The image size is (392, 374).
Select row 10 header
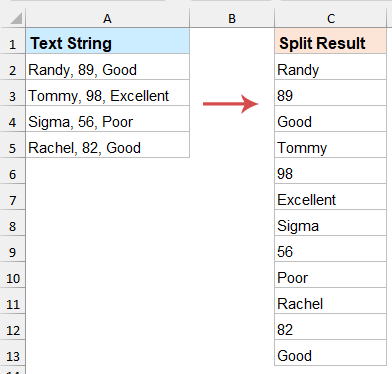point(13,275)
